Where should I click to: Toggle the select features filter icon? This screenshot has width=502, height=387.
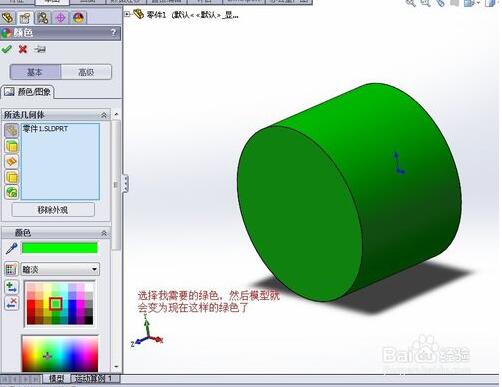[x=11, y=192]
